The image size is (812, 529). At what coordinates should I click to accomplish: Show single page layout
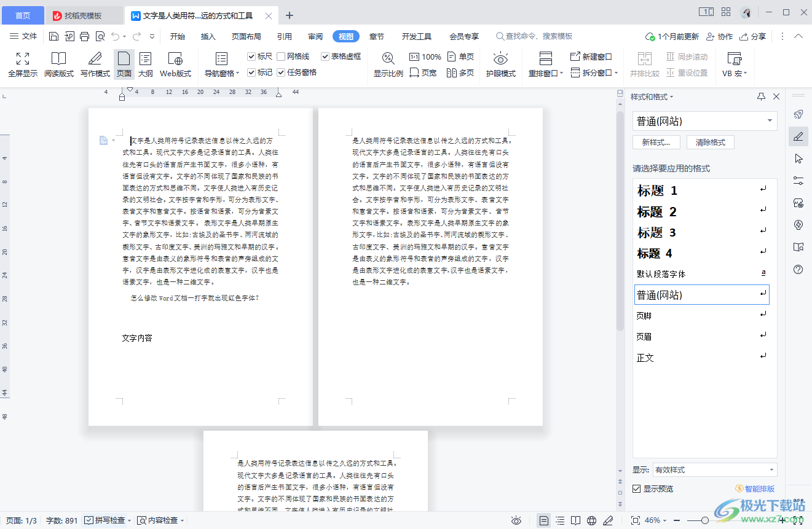[461, 57]
